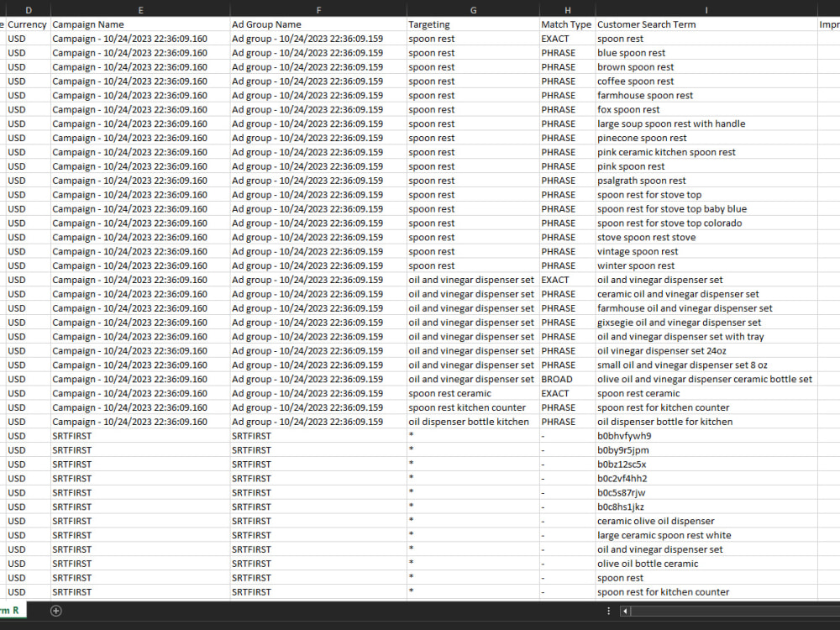Select 'oil dispenser bottle for kitchen' search term cell
Image resolution: width=840 pixels, height=630 pixels.
pos(706,423)
